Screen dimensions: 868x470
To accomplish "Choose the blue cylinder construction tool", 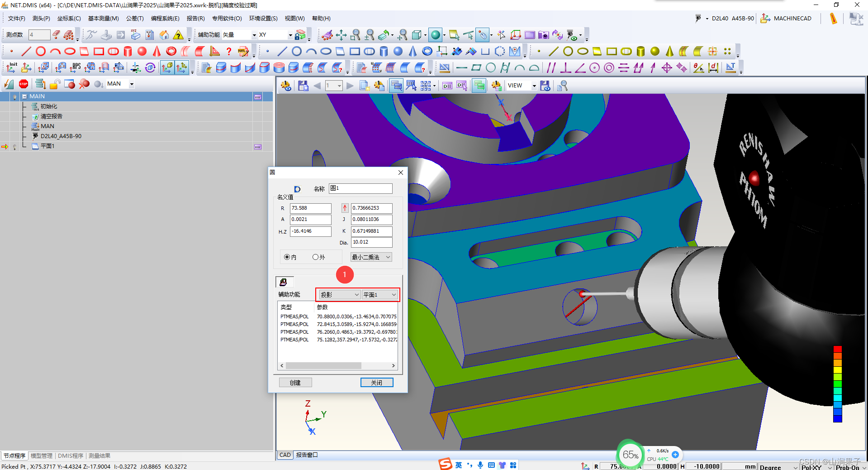I will click(384, 51).
